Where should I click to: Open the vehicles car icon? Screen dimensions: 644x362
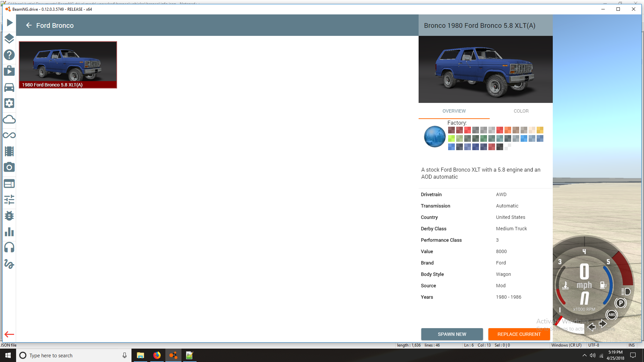pyautogui.click(x=9, y=87)
